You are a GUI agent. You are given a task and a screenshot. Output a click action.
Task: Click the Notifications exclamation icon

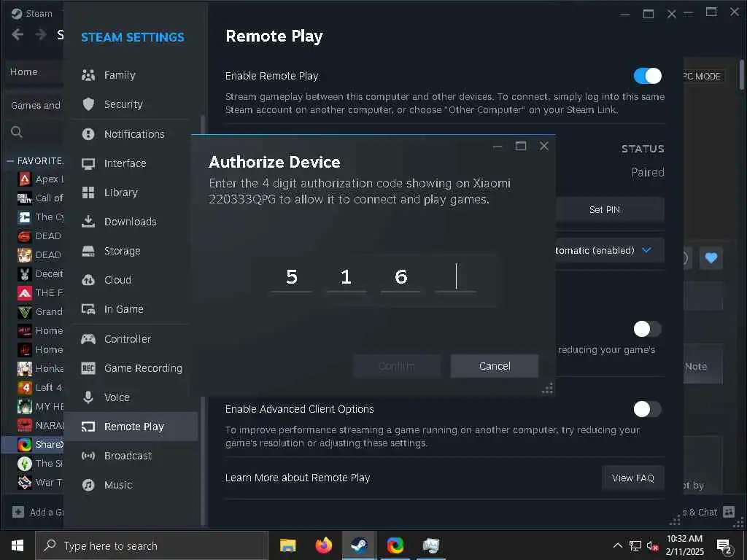88,134
